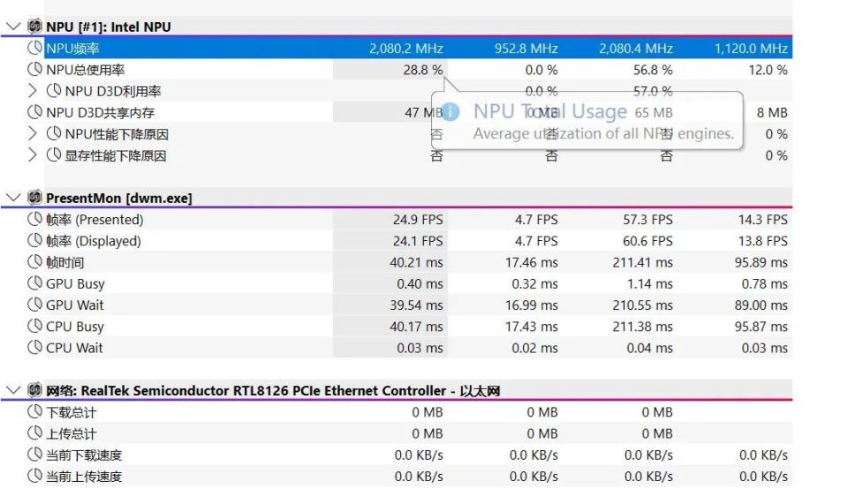This screenshot has height=504, width=848.
Task: Click the clock icon beside 帧时间
Action: (35, 262)
